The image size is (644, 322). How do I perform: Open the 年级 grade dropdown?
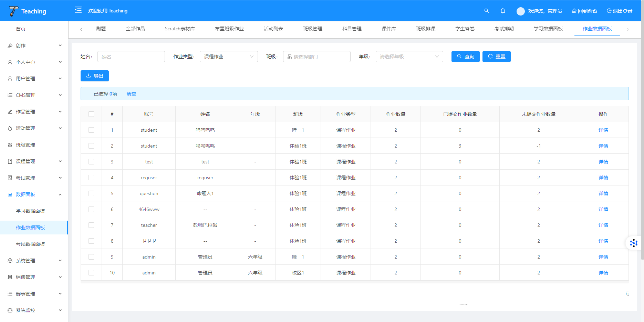(x=409, y=57)
